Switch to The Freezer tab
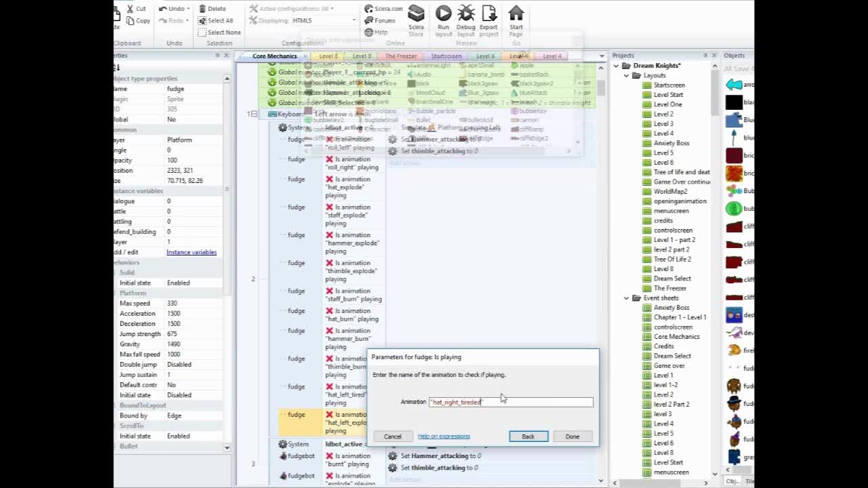 401,56
